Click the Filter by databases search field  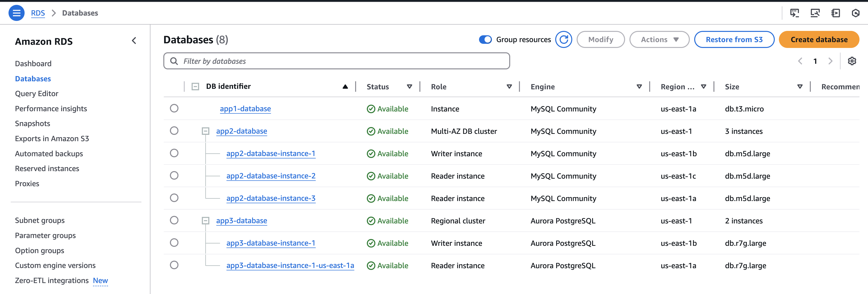click(337, 61)
